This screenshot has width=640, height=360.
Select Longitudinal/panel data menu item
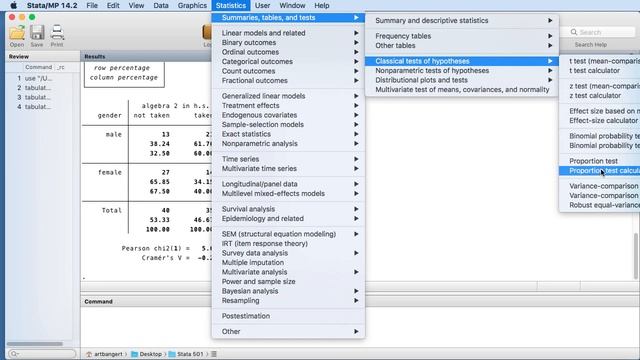(288, 184)
